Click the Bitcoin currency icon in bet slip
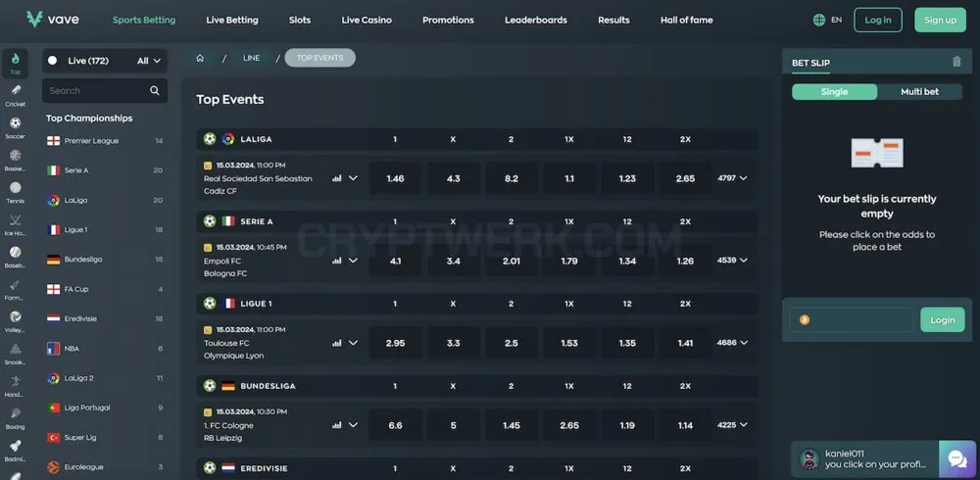Image resolution: width=980 pixels, height=480 pixels. pyautogui.click(x=805, y=320)
